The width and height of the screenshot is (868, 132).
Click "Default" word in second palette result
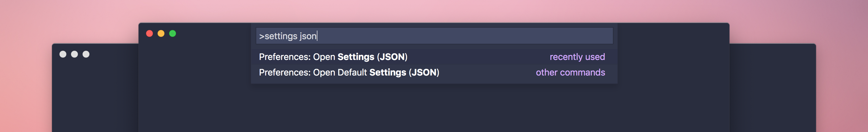click(352, 72)
